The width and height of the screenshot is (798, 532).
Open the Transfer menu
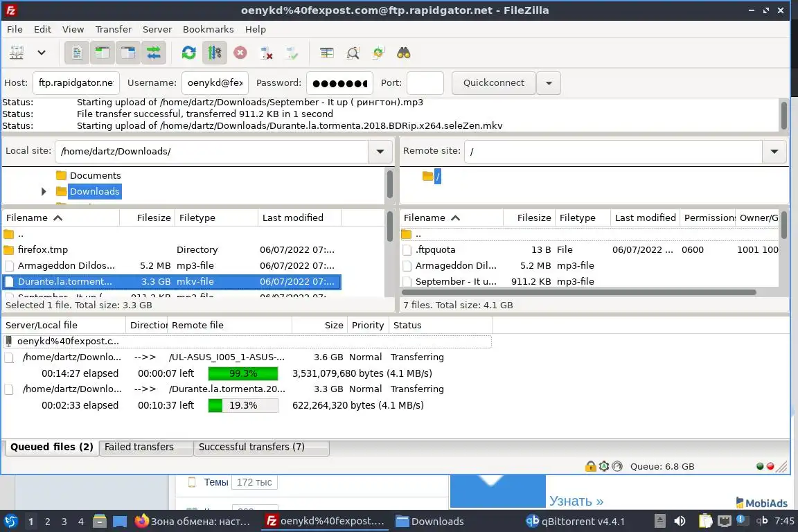click(114, 29)
